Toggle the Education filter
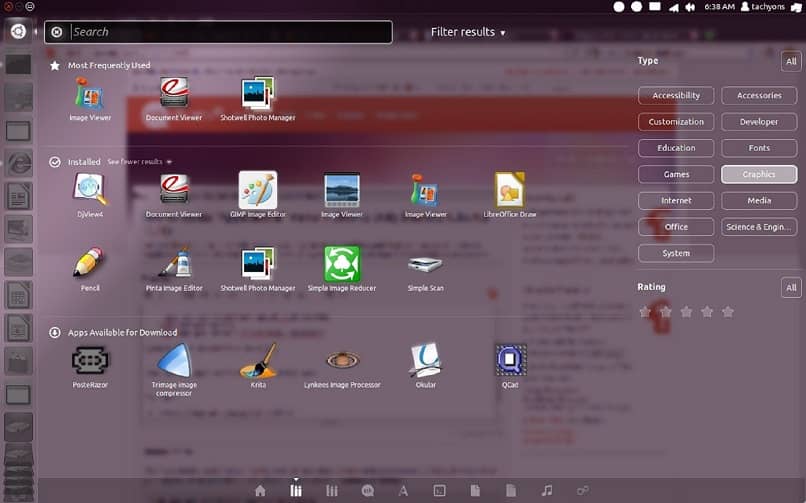Image resolution: width=806 pixels, height=503 pixels. pyautogui.click(x=676, y=148)
